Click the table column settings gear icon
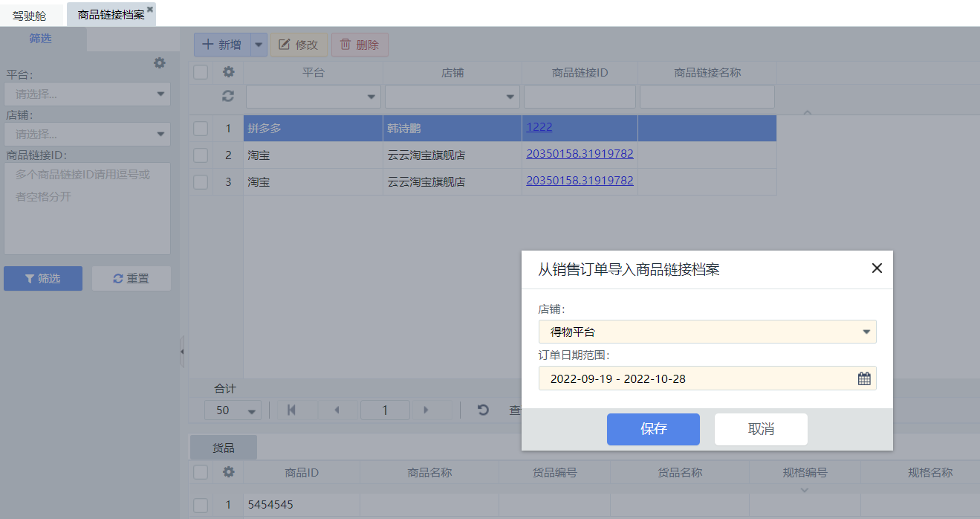Image resolution: width=980 pixels, height=519 pixels. pos(228,73)
